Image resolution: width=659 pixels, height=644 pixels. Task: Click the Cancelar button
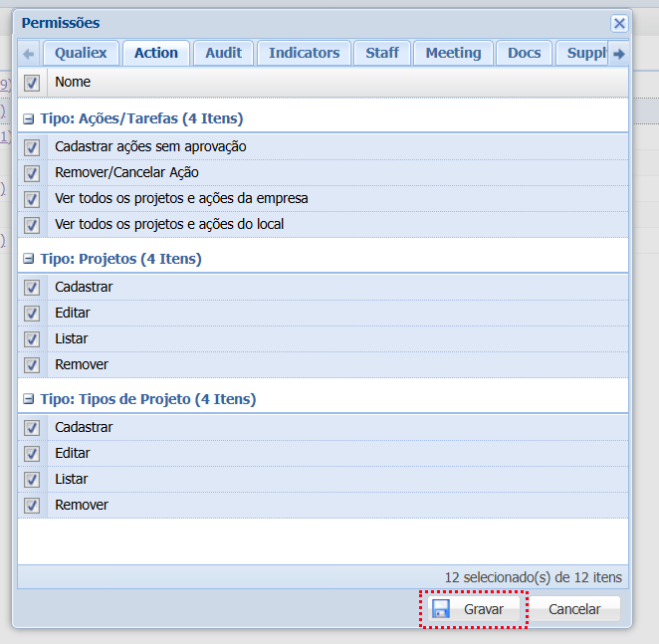click(x=574, y=609)
